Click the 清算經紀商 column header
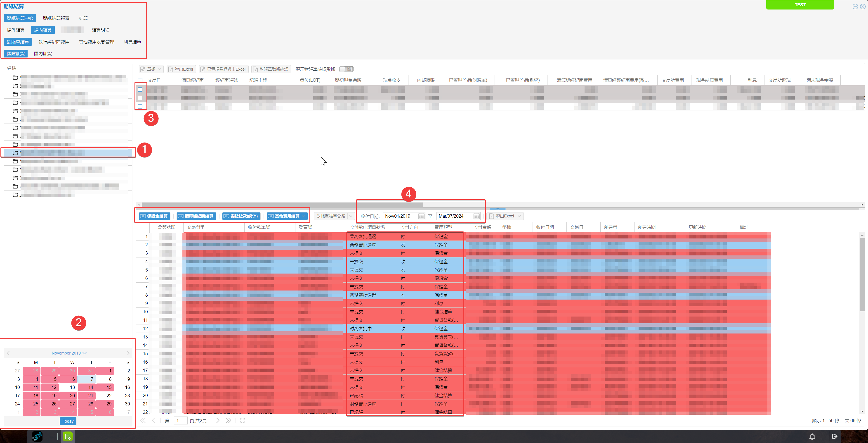Image resolution: width=868 pixels, height=443 pixels. [195, 80]
